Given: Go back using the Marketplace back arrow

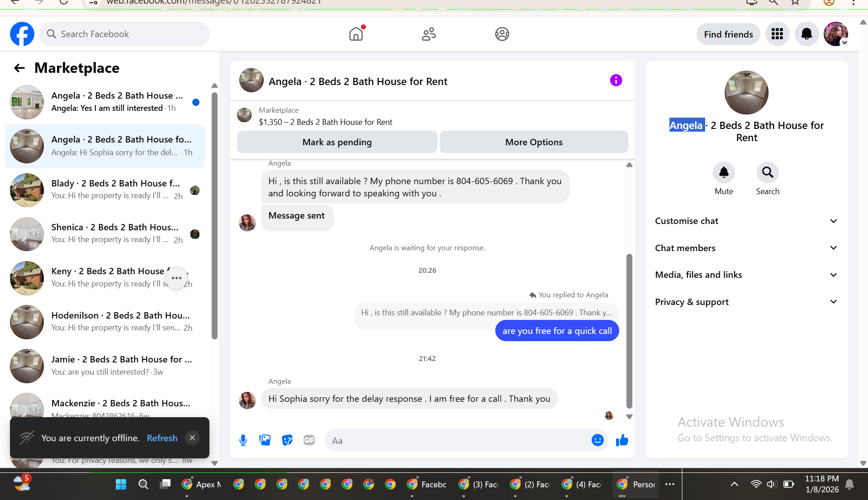Looking at the screenshot, I should (x=19, y=68).
